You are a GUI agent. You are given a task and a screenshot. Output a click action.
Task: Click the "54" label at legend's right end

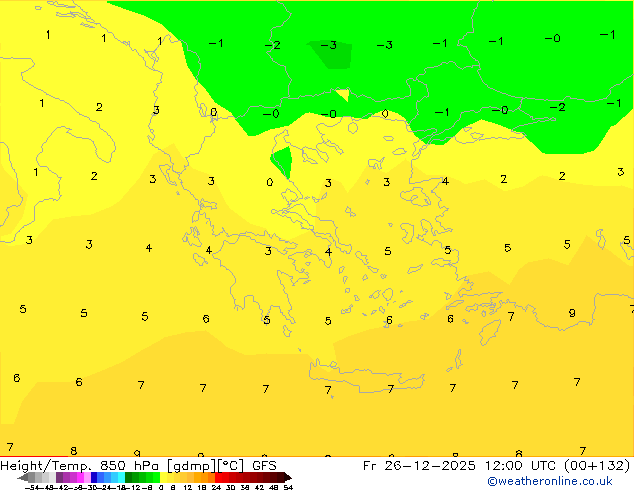(287, 487)
